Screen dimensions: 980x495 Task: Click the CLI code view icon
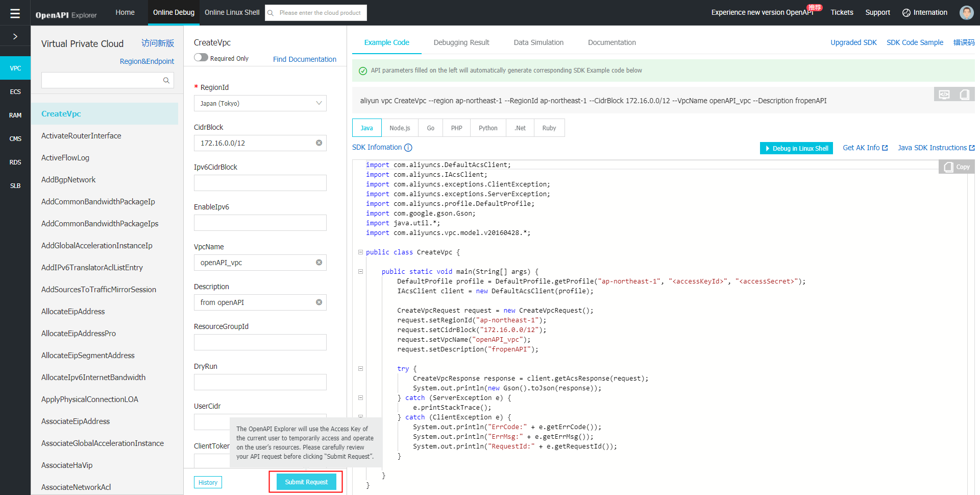(944, 95)
